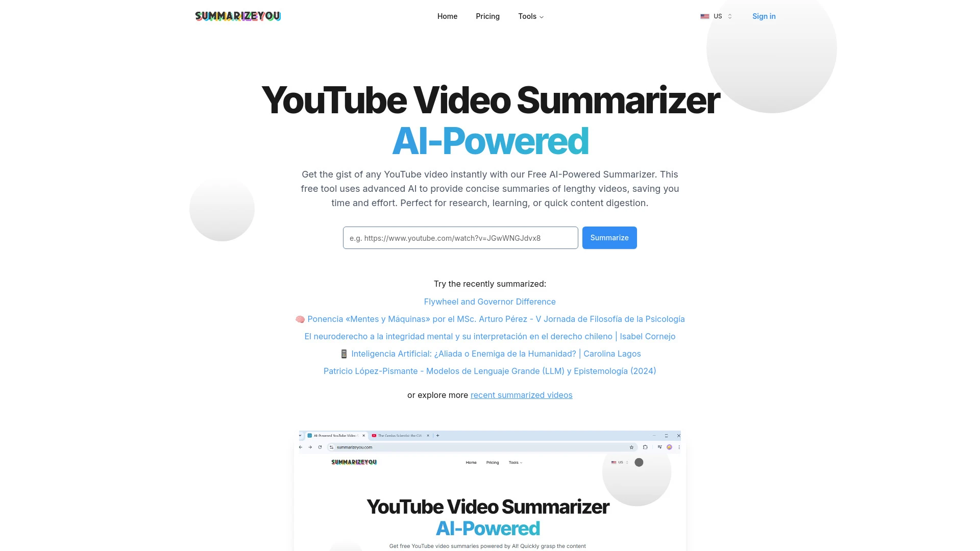The image size is (980, 551).
Task: Click the YouTube URL input field
Action: 460,237
